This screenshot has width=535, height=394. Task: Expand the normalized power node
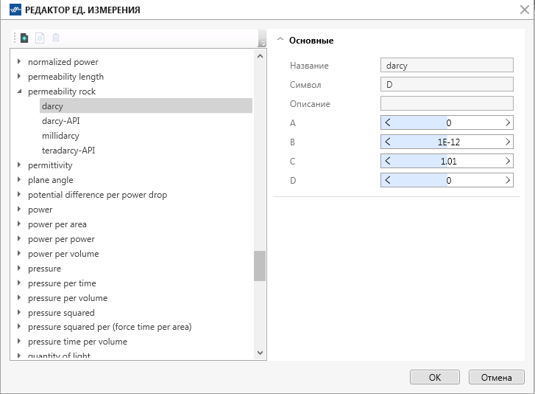pos(19,61)
